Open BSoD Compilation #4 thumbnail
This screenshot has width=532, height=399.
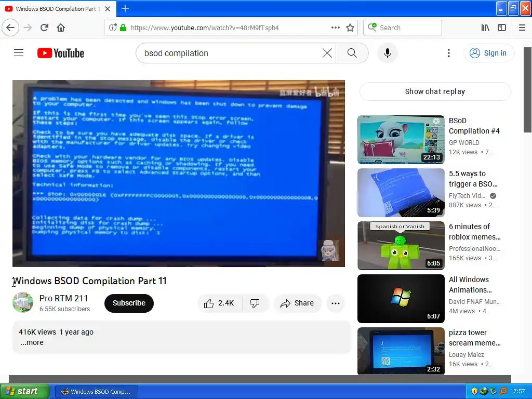pyautogui.click(x=401, y=139)
